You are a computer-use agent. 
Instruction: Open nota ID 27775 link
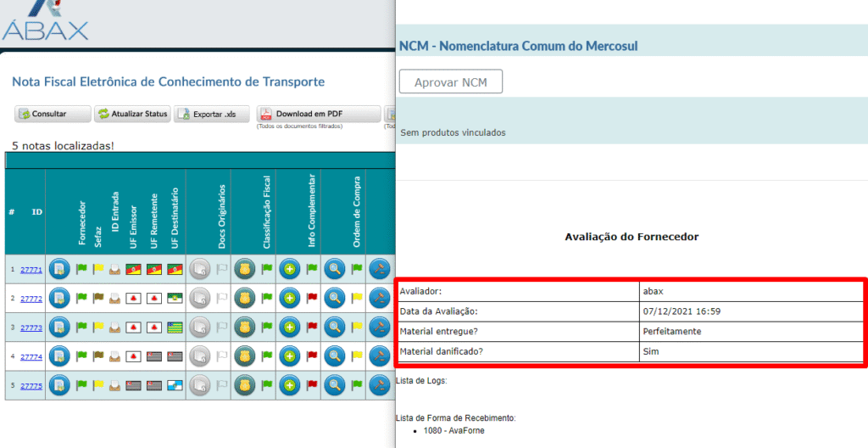[x=31, y=386]
